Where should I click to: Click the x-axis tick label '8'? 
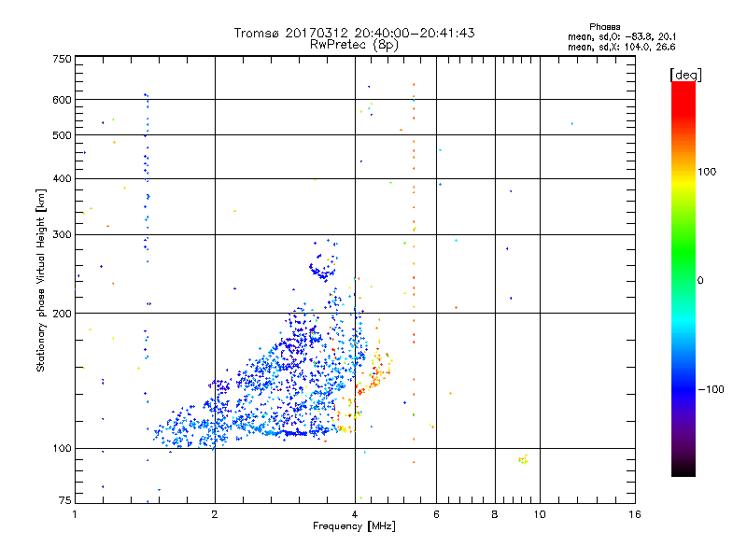(495, 514)
